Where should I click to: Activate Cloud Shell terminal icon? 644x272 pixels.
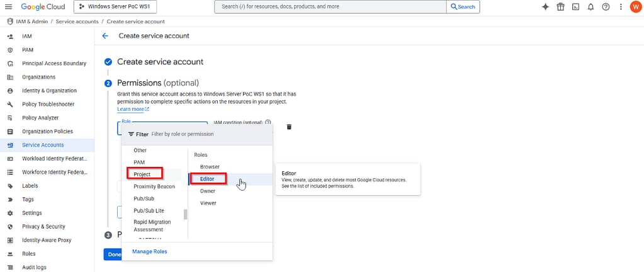[576, 6]
